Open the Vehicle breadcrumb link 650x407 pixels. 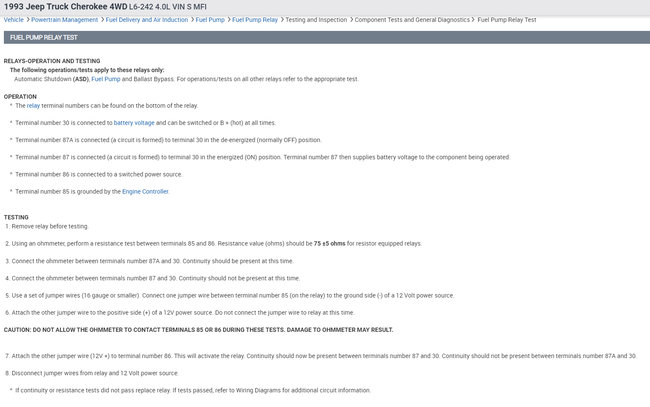pyautogui.click(x=14, y=19)
